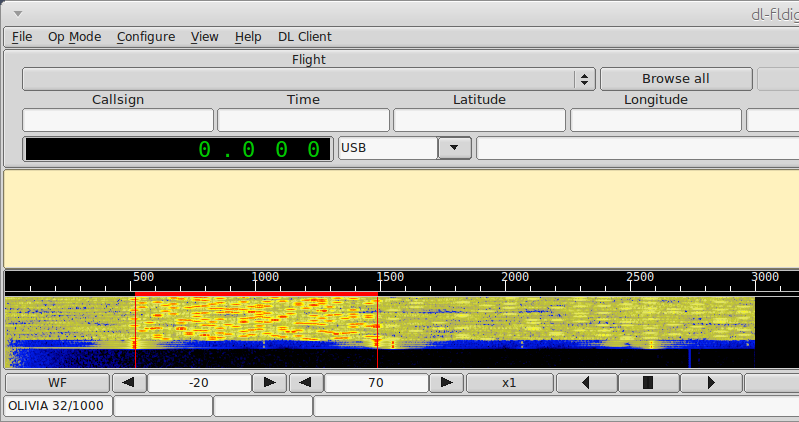Decrease the 70 range with left arrow
799x422 pixels.
pos(306,383)
